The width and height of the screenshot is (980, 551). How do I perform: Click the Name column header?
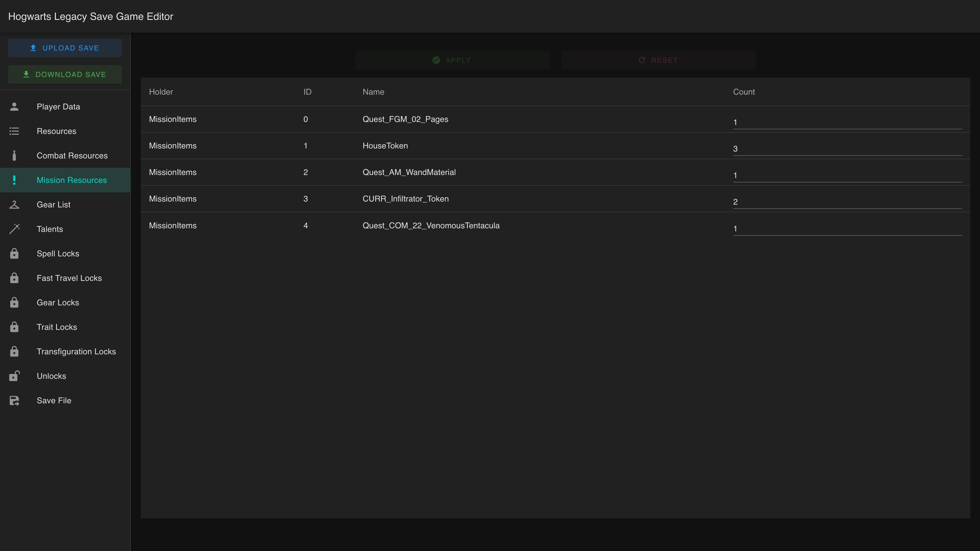pyautogui.click(x=373, y=92)
